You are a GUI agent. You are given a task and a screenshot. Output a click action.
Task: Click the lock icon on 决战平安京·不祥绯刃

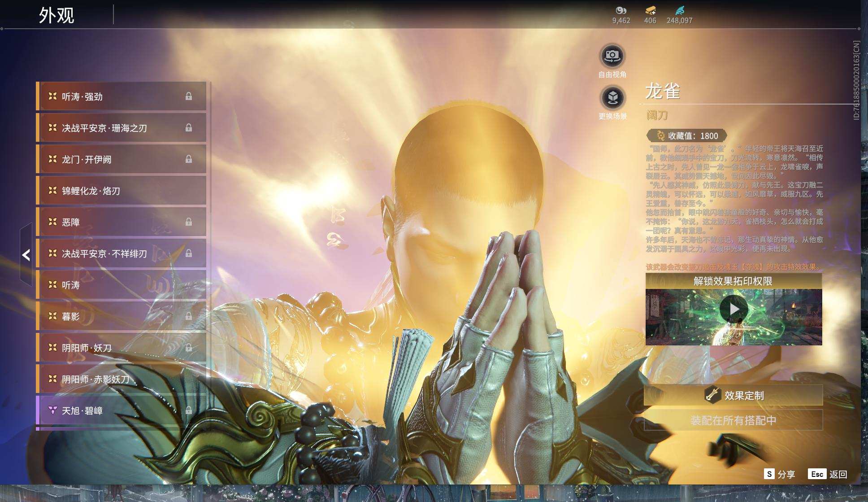tap(189, 253)
